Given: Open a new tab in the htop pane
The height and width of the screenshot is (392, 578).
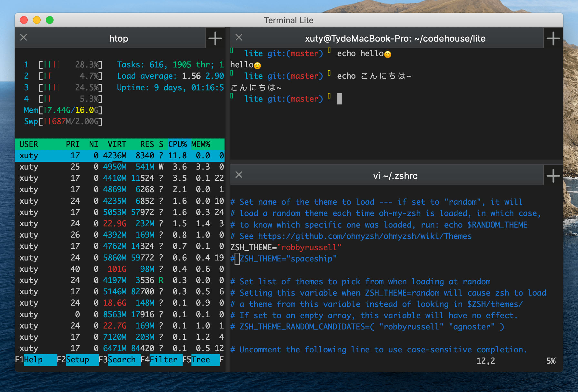Looking at the screenshot, I should (215, 38).
